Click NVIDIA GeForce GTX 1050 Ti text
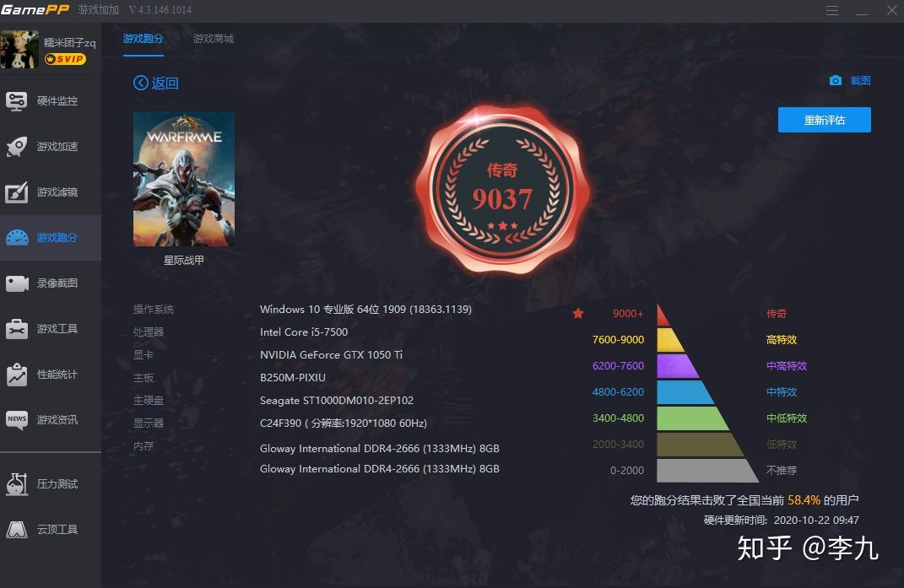This screenshot has width=904, height=588. (x=331, y=354)
